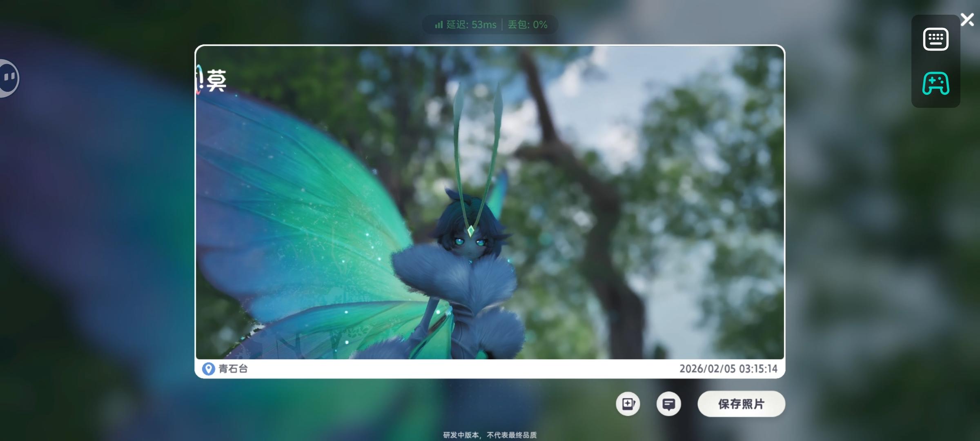The height and width of the screenshot is (441, 980).
Task: Click the blue location pin icon
Action: [208, 369]
